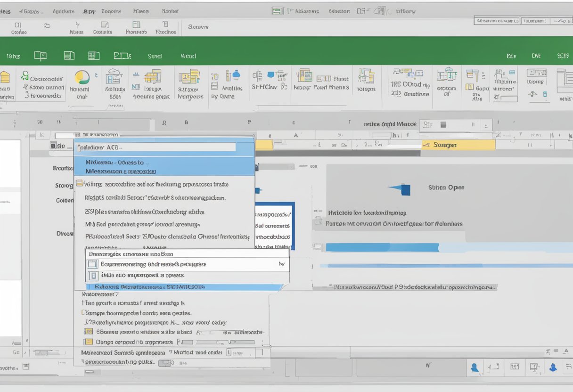The width and height of the screenshot is (573, 392).
Task: Click the green recycle icon in the ribbon
Action: click(x=25, y=75)
